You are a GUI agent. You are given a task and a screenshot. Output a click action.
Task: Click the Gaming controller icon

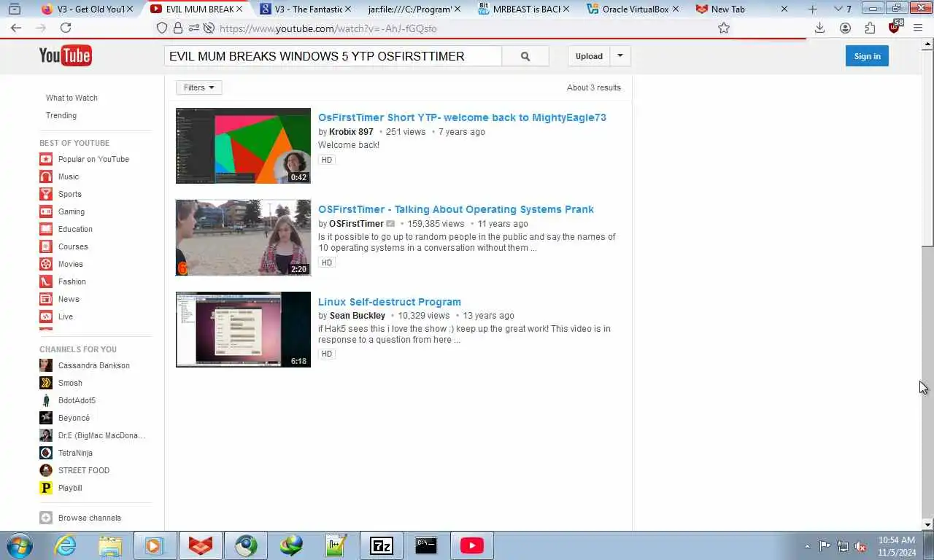point(46,211)
